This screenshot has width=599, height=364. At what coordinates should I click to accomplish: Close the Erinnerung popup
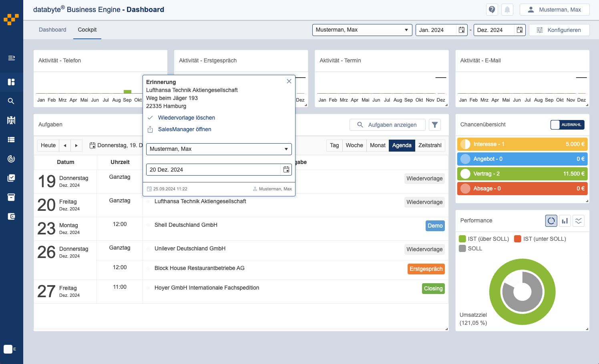pos(289,81)
